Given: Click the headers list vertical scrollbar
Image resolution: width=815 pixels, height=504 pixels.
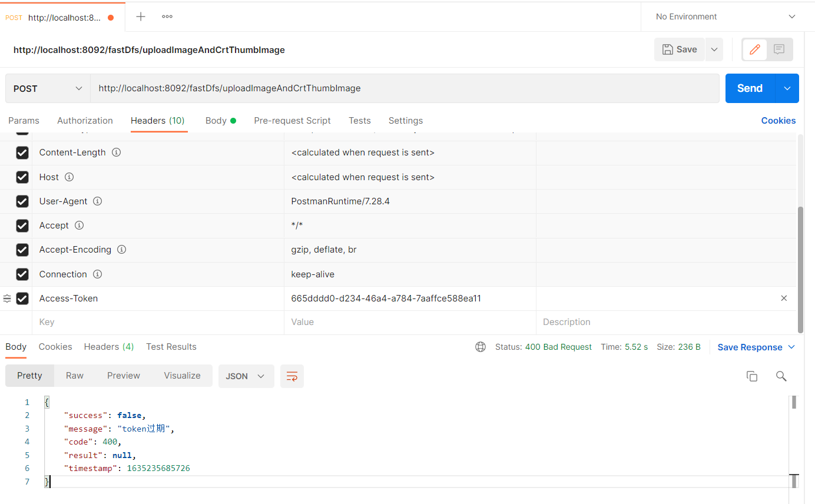Looking at the screenshot, I should pos(800,270).
